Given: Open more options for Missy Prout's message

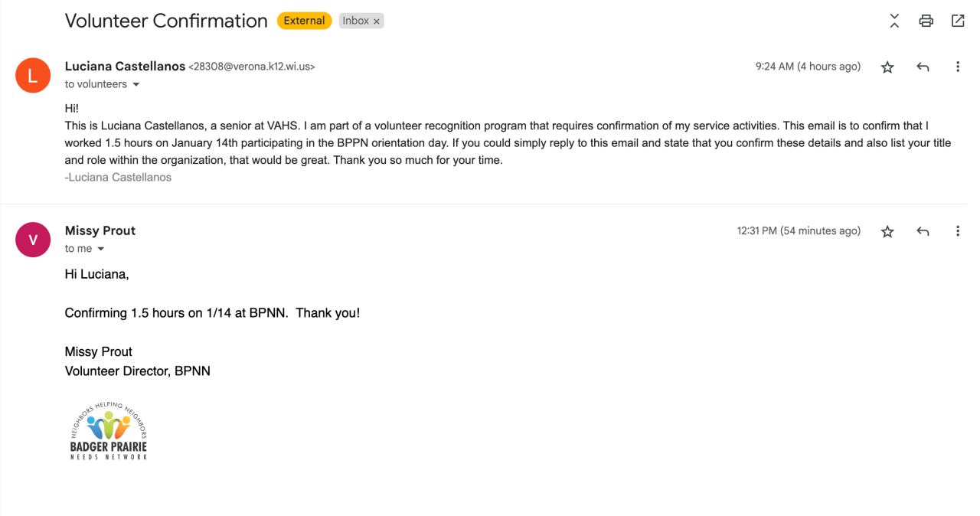Looking at the screenshot, I should pyautogui.click(x=957, y=231).
